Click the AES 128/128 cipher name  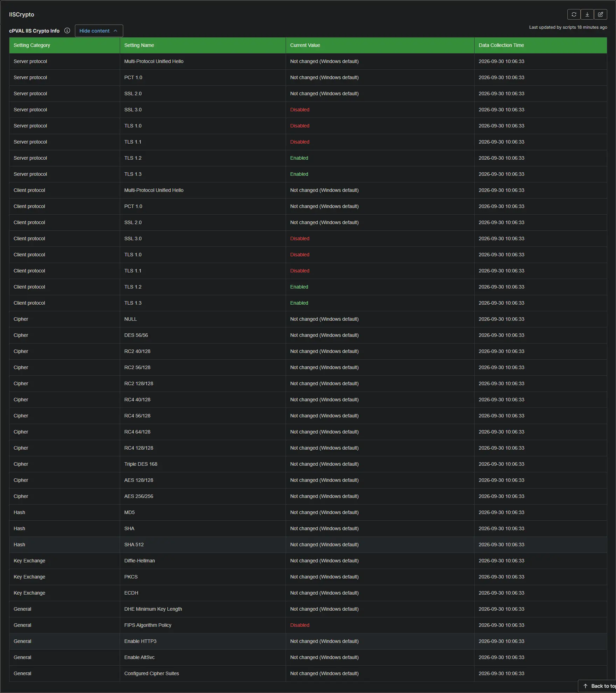point(139,480)
